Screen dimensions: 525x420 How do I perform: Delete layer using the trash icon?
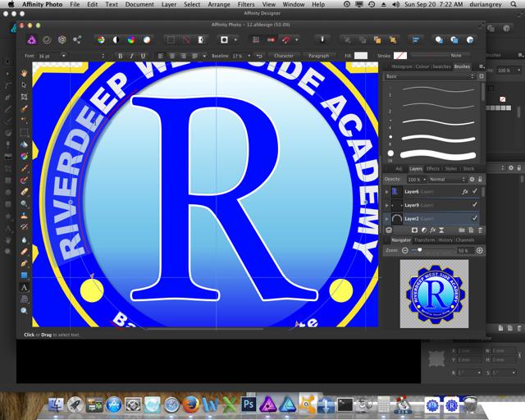481,231
